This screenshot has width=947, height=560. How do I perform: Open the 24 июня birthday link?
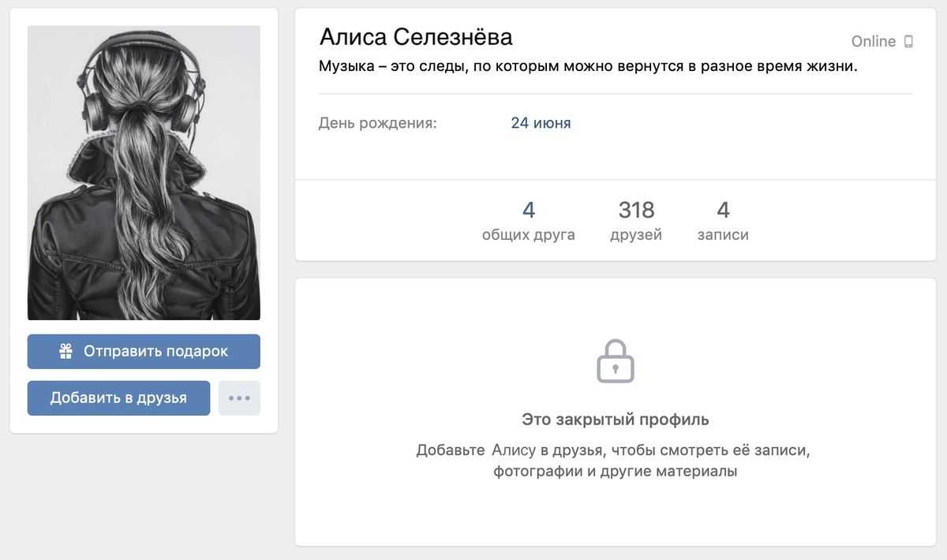click(541, 123)
